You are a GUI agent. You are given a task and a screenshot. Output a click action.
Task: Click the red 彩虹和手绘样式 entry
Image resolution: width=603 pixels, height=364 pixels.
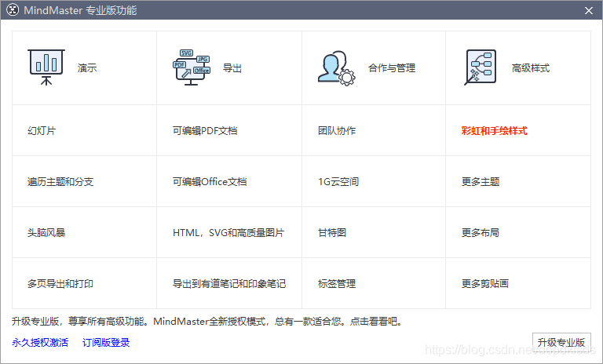click(x=494, y=131)
